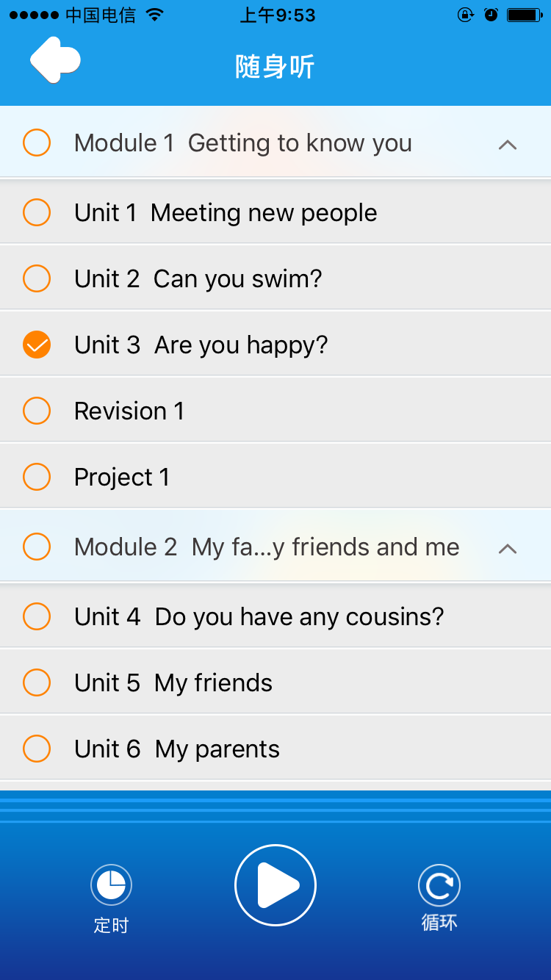Select the Unit 1 circle checkbox
Viewport: 551px width, 980px height.
coord(37,212)
